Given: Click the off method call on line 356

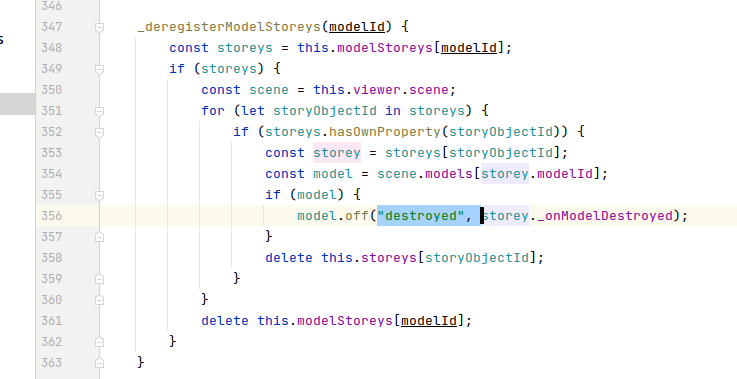Looking at the screenshot, I should click(357, 216).
